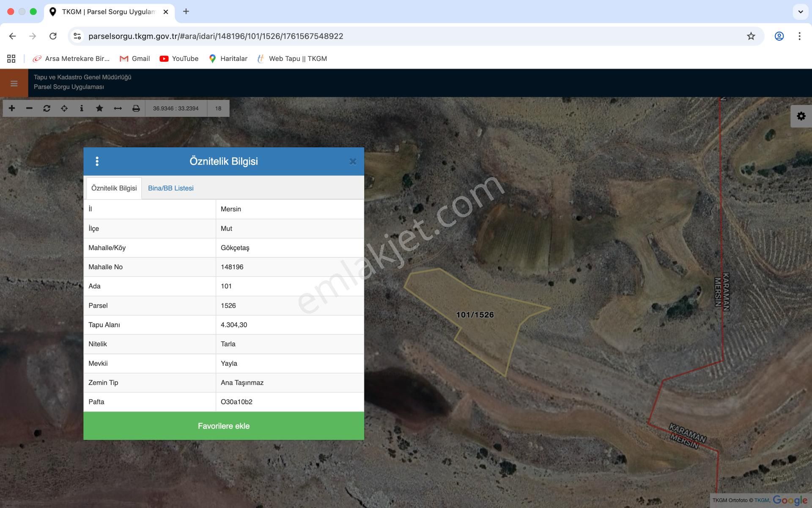Bookmark the page with the address bar star
The width and height of the screenshot is (812, 508).
tap(751, 36)
